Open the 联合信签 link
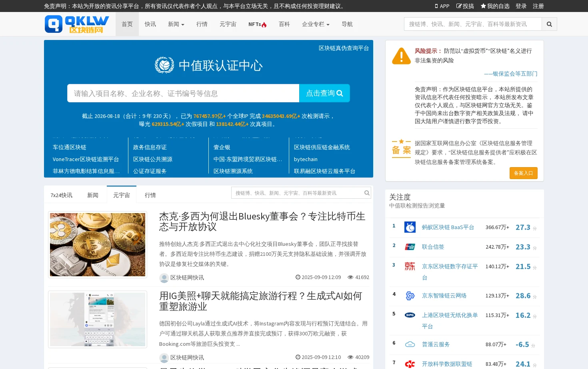The width and height of the screenshot is (588, 369). coord(433,247)
